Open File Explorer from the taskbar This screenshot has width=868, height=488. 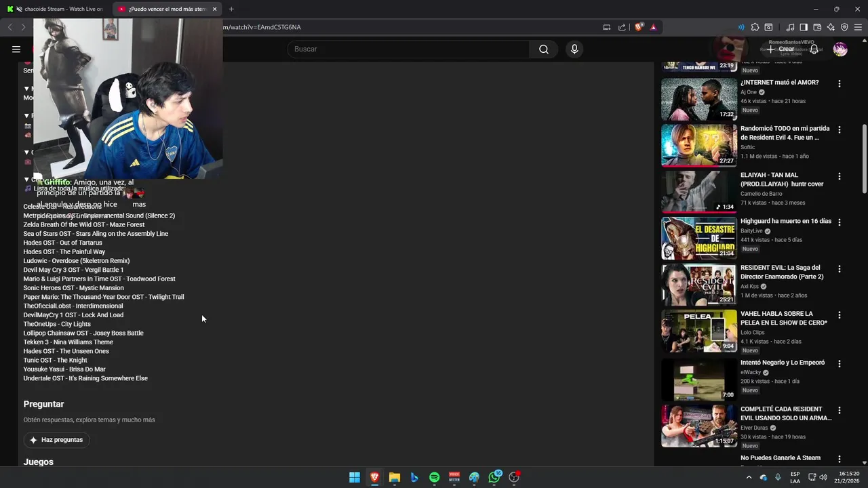(x=394, y=477)
